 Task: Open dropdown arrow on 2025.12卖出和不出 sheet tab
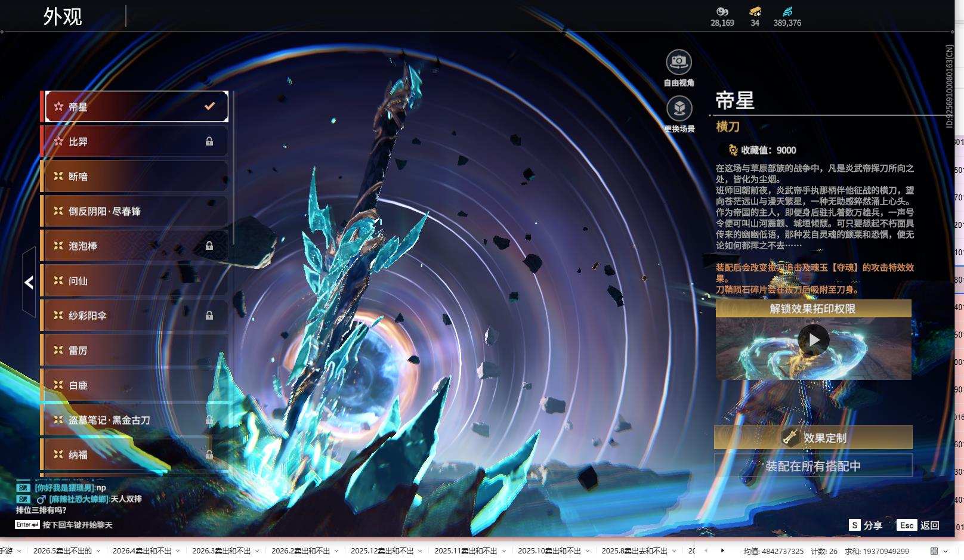[420, 551]
